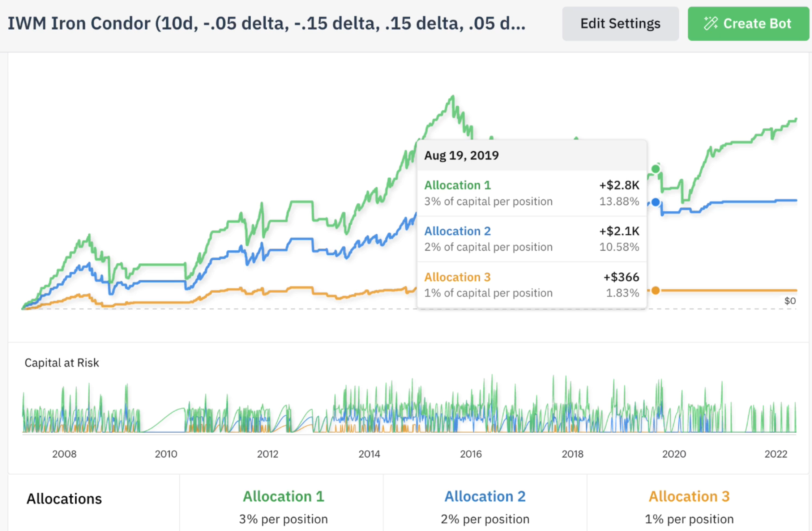Viewport: 812px width, 531px height.
Task: Select the green Allocation 1 chart marker dot
Action: [655, 169]
